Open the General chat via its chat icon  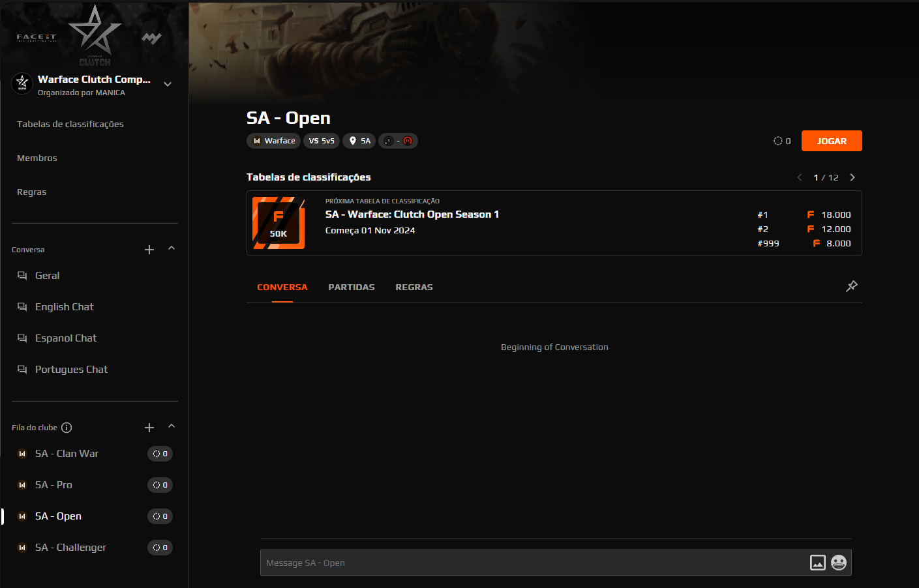[21, 275]
